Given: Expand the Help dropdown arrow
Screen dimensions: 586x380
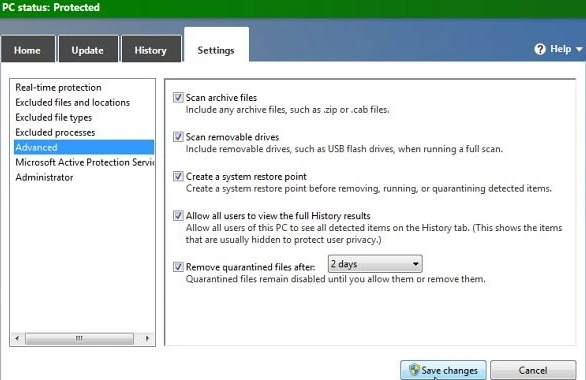Looking at the screenshot, I should [579, 49].
